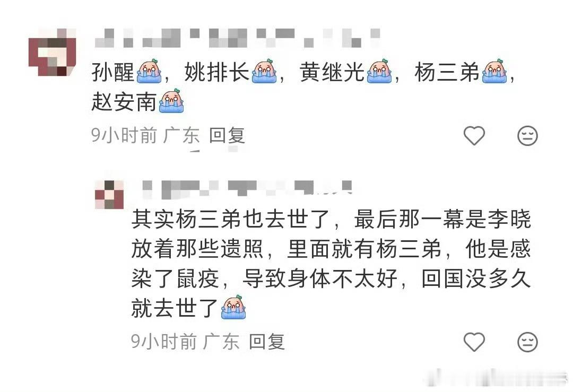Click the crying emoji after 杨三弟 in top comment

(494, 71)
